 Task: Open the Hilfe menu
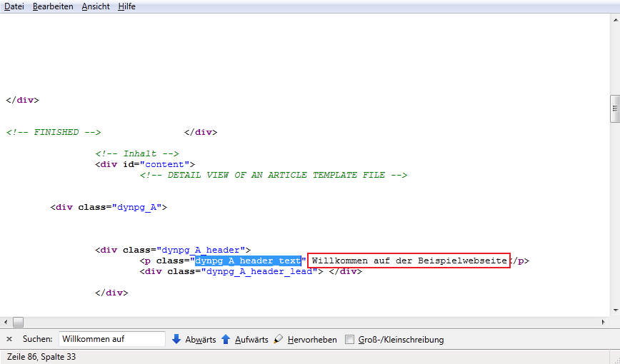(126, 6)
